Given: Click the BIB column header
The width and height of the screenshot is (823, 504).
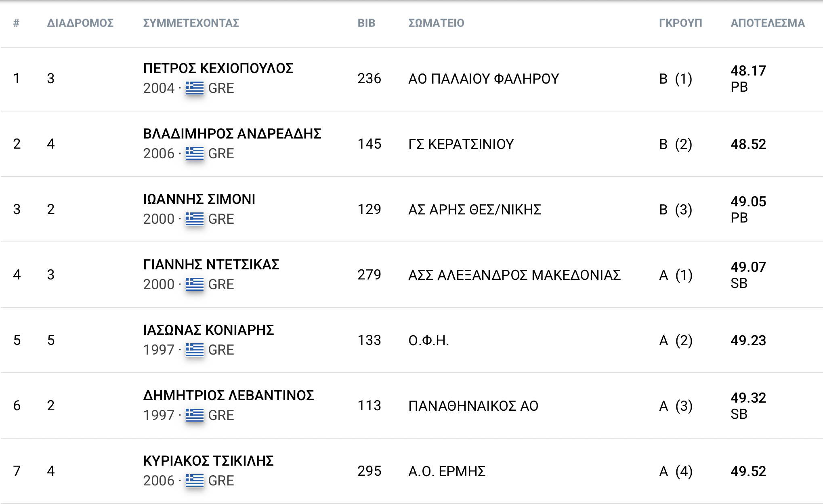Looking at the screenshot, I should click(366, 23).
